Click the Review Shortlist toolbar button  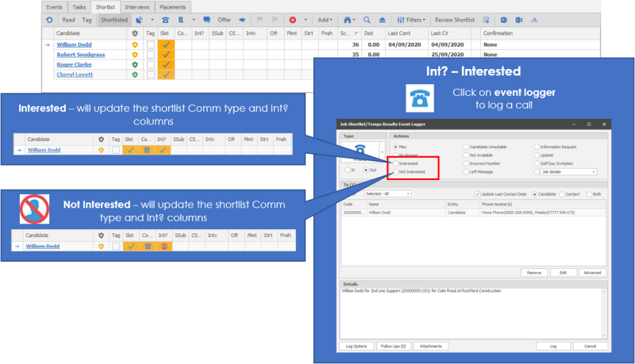pos(456,19)
